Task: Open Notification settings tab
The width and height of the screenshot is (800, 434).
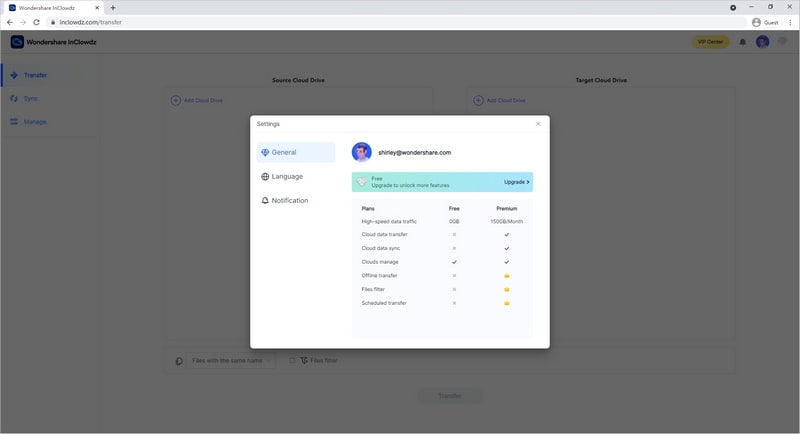Action: (285, 200)
